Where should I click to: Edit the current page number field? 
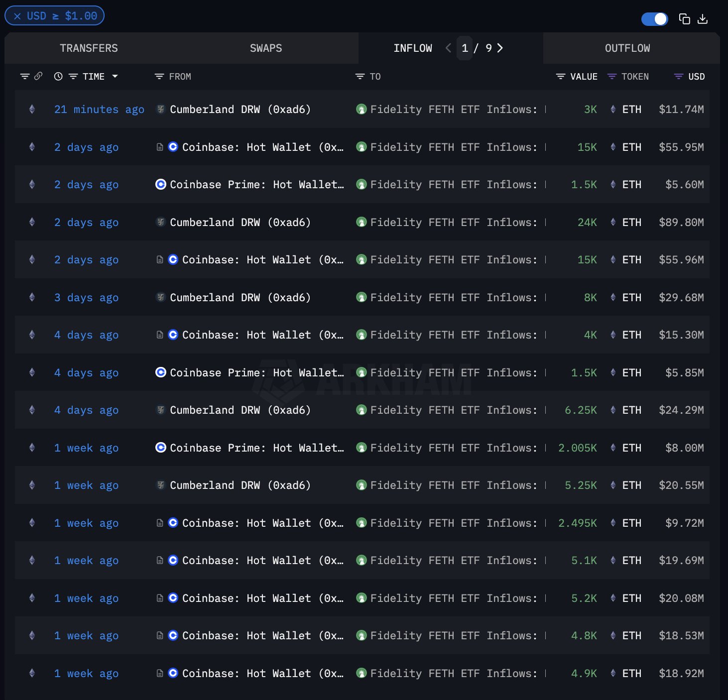[x=465, y=48]
